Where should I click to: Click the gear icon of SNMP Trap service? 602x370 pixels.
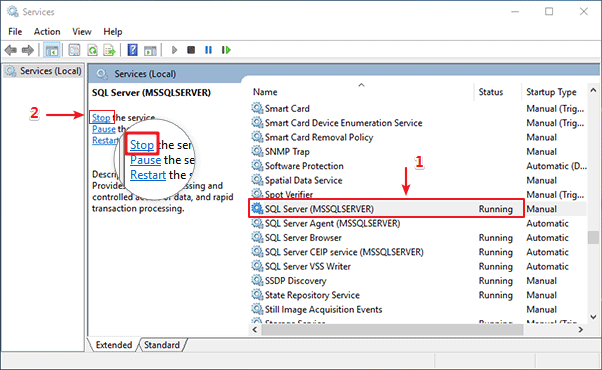[x=257, y=151]
